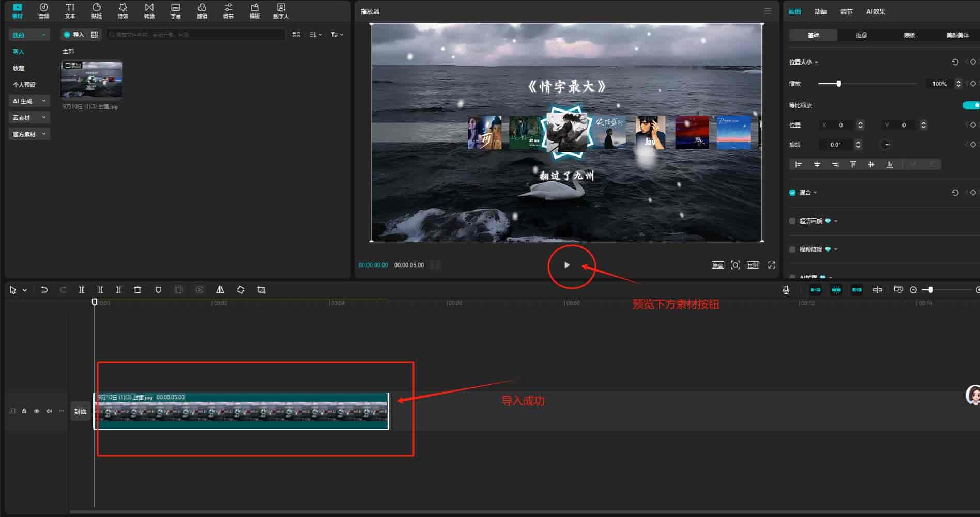Select the 转场 transitions icon
The image size is (980, 517).
tap(149, 10)
